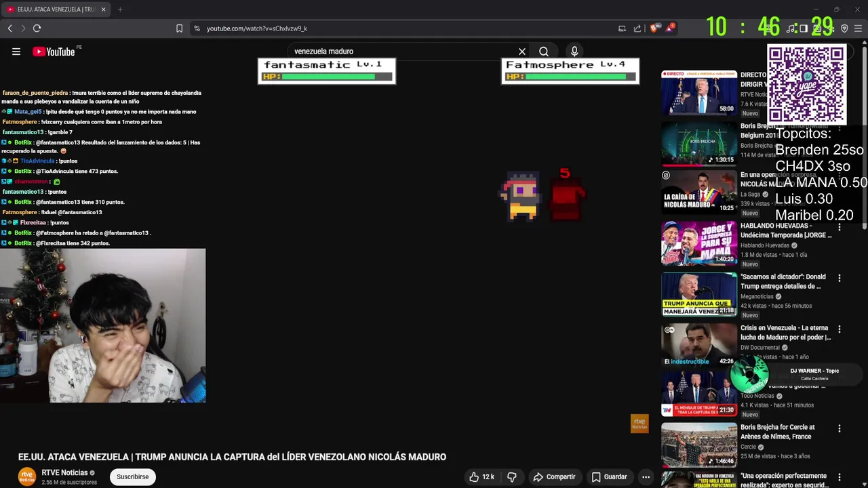This screenshot has width=868, height=488.
Task: Open 'Boris Brejcha for Cercle' video title
Action: [777, 432]
